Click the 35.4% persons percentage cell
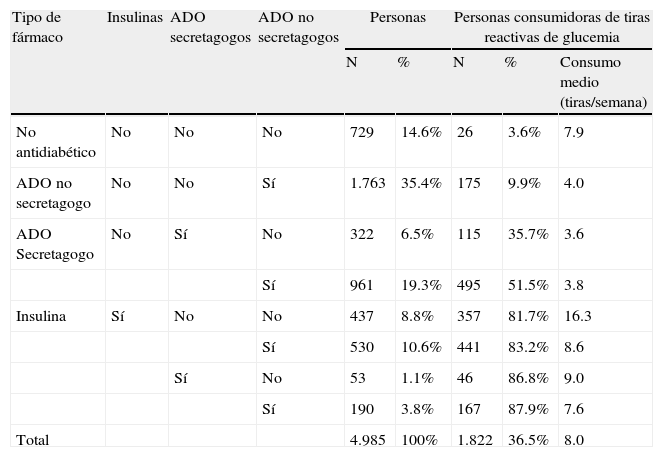This screenshot has height=457, width=663. tap(420, 184)
